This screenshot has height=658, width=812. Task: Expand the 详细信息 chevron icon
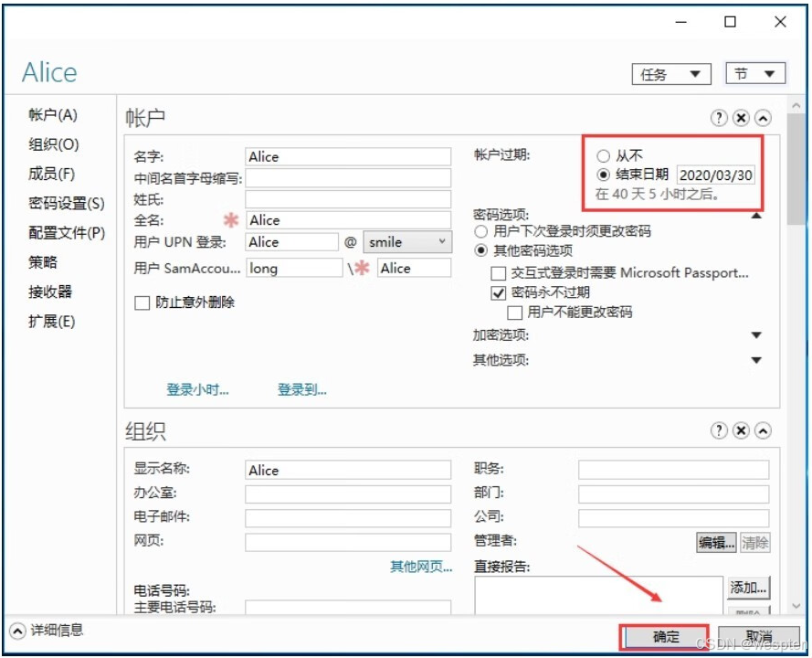[17, 631]
